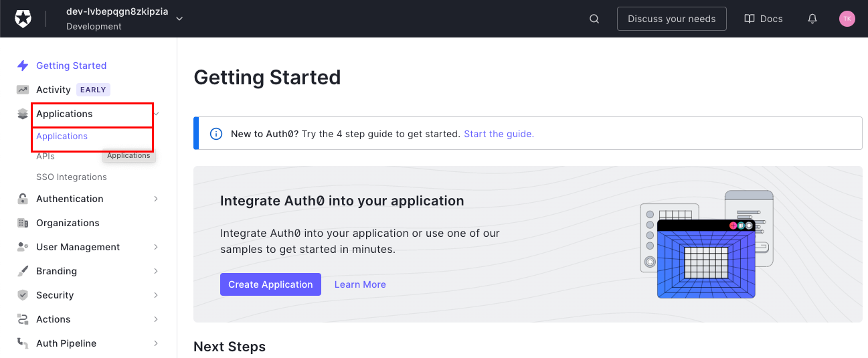This screenshot has height=358, width=868.
Task: Open the tenant switcher dropdown
Action: click(179, 19)
